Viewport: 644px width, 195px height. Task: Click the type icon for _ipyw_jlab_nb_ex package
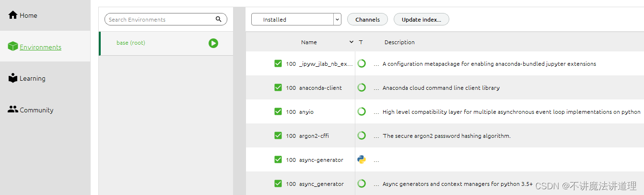pyautogui.click(x=362, y=63)
